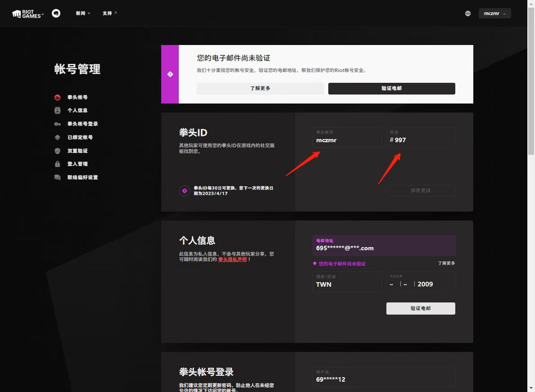Expand the Riot Games logo dropdown arrow
This screenshot has height=392, width=535.
click(43, 15)
